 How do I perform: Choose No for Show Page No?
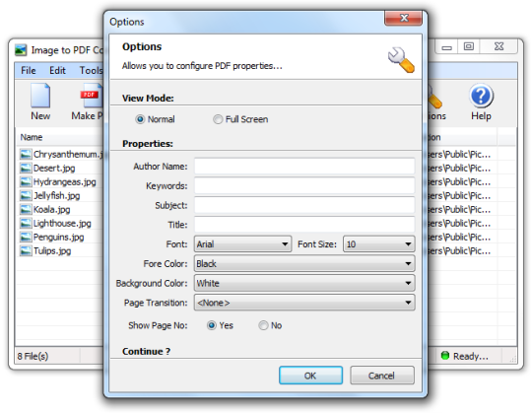pos(263,325)
